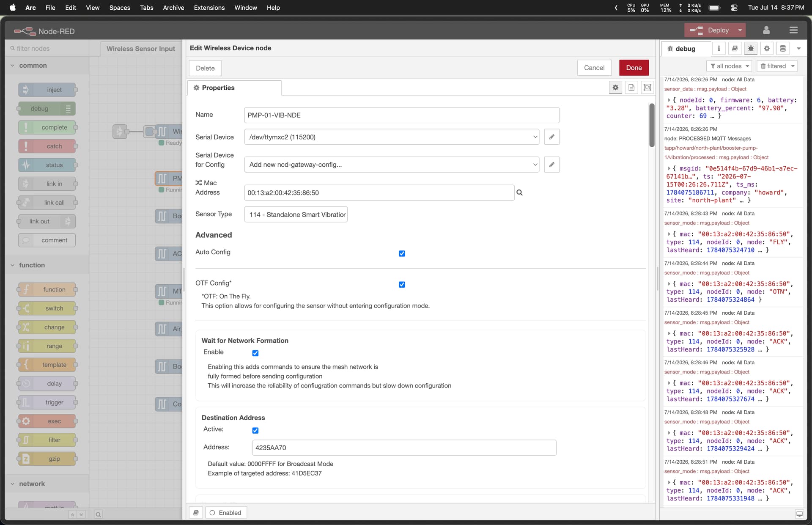Image resolution: width=812 pixels, height=525 pixels.
Task: Open Serial Device dropdown
Action: tap(392, 137)
